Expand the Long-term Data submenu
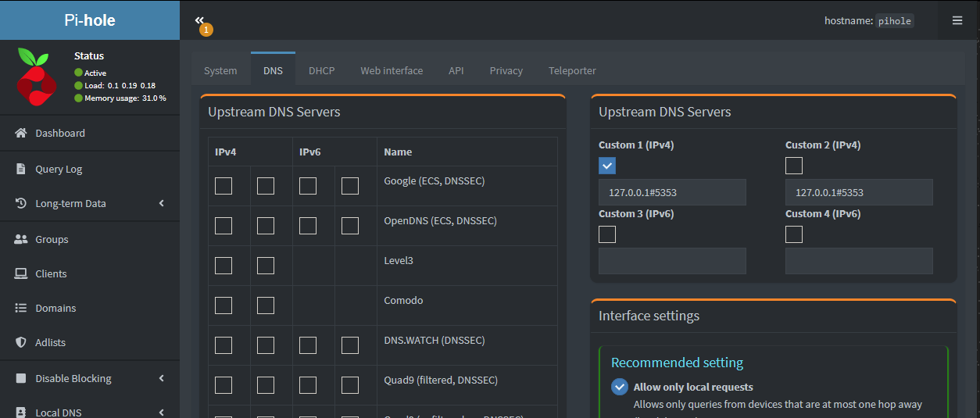Viewport: 980px width, 418px height. click(x=162, y=204)
